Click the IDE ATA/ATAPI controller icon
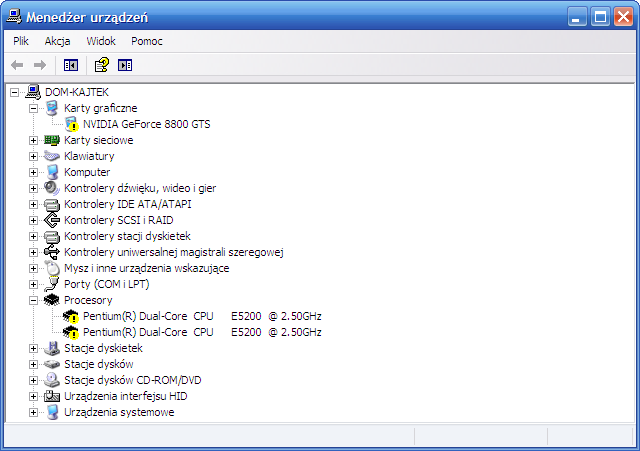Image resolution: width=640 pixels, height=451 pixels. pyautogui.click(x=52, y=204)
